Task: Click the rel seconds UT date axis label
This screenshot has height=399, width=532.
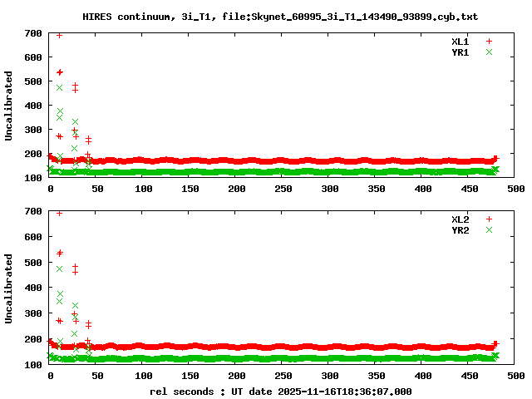Action: (280, 391)
